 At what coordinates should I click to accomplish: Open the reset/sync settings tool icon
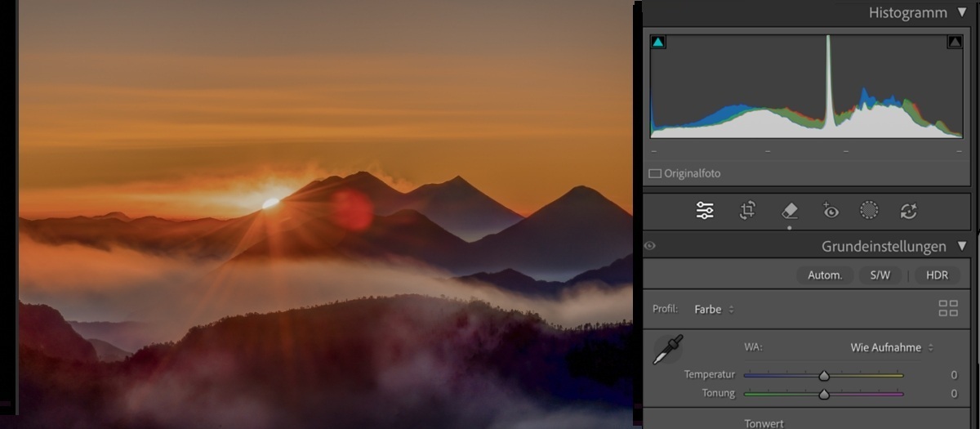pos(909,211)
